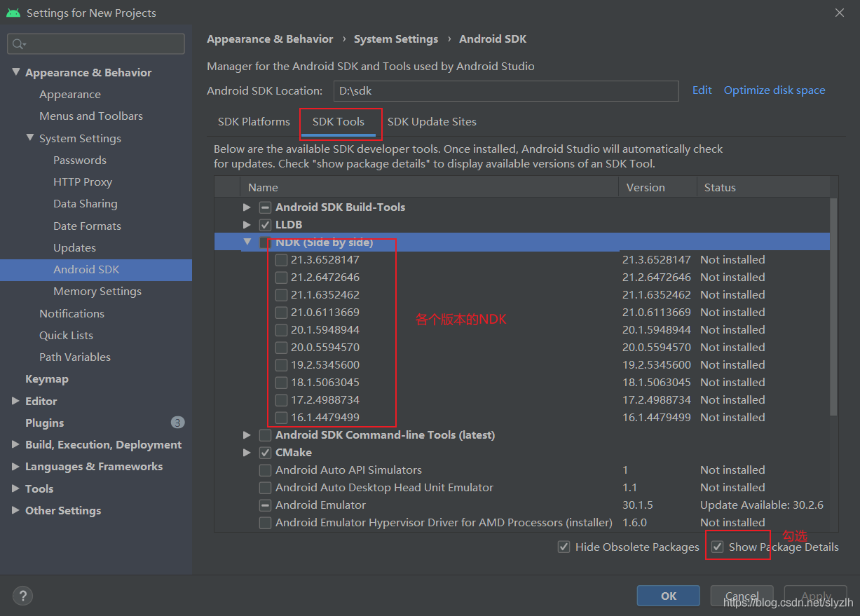Sort by the Name column header
Image resolution: width=860 pixels, height=616 pixels.
[x=430, y=188]
